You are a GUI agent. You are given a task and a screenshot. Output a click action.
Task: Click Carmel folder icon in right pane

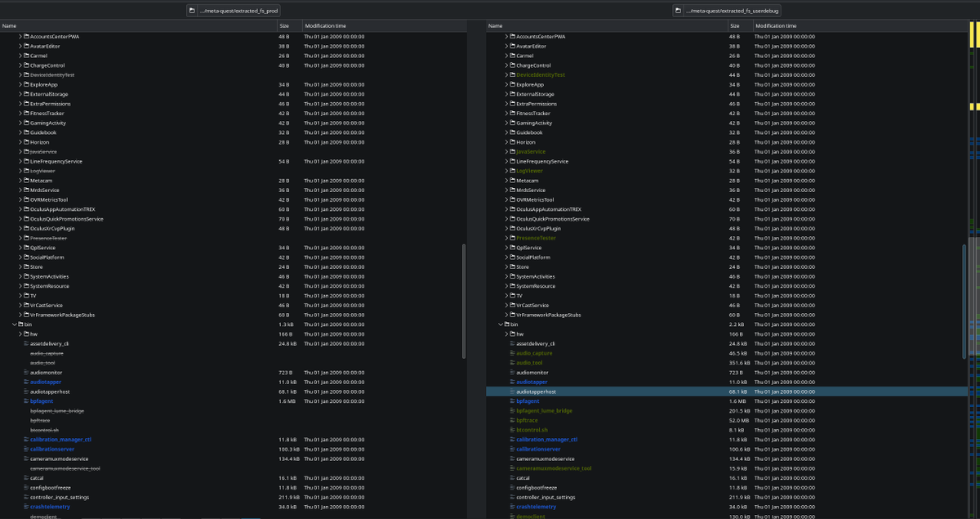tap(513, 56)
